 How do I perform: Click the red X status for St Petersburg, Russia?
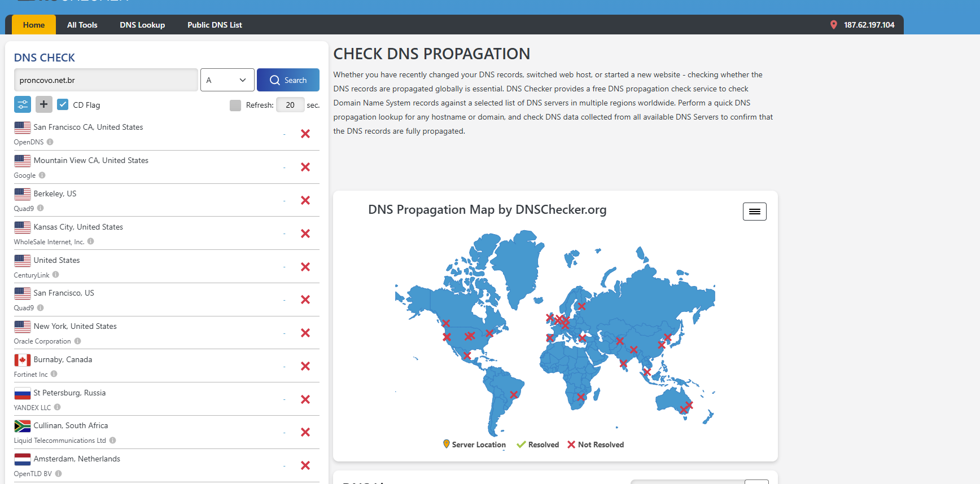tap(305, 399)
